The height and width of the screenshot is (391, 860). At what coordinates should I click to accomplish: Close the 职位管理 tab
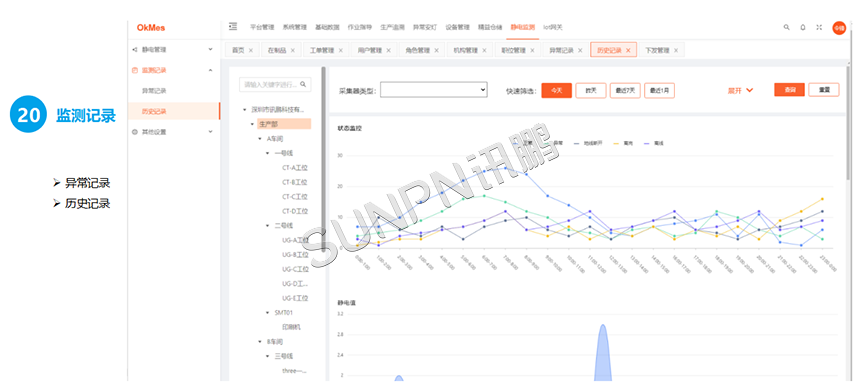tap(532, 50)
